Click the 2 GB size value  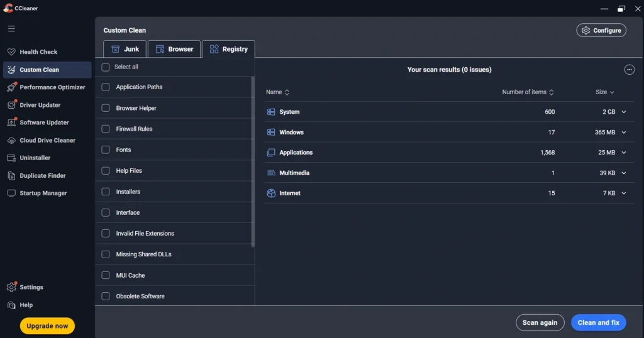pyautogui.click(x=609, y=112)
